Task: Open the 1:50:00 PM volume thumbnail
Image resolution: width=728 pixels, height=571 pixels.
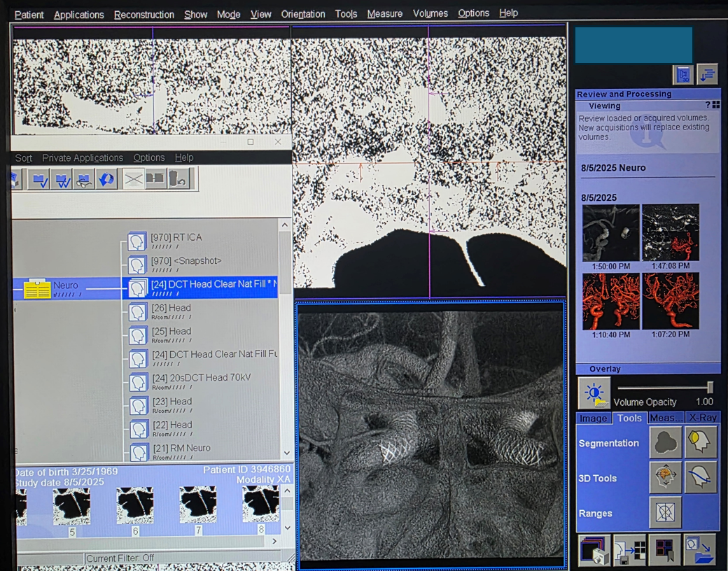Action: (x=610, y=233)
